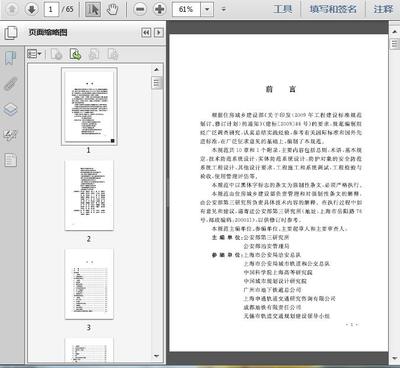The image size is (400, 368).
Task: Open zoom percentage dropdown arrow
Action: point(207,9)
